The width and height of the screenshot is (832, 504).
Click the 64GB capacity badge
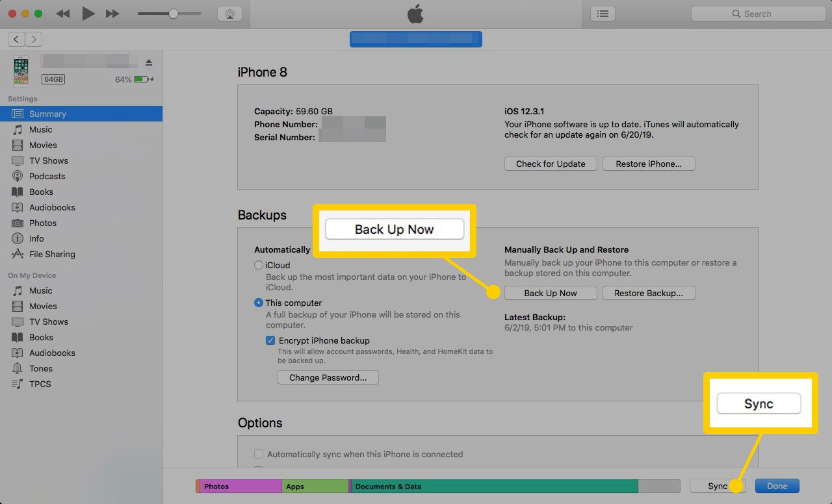tap(53, 79)
